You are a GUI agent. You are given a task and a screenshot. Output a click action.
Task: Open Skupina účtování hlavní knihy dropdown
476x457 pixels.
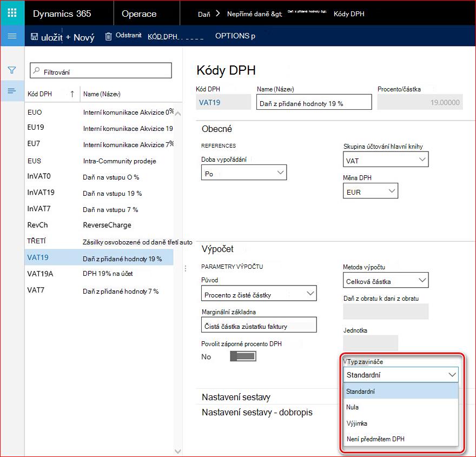386,160
